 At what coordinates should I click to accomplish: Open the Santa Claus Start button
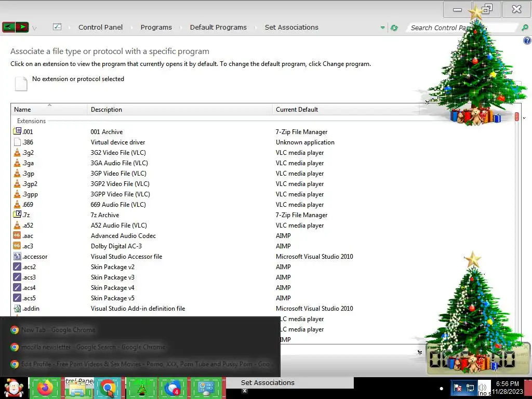[x=14, y=388]
